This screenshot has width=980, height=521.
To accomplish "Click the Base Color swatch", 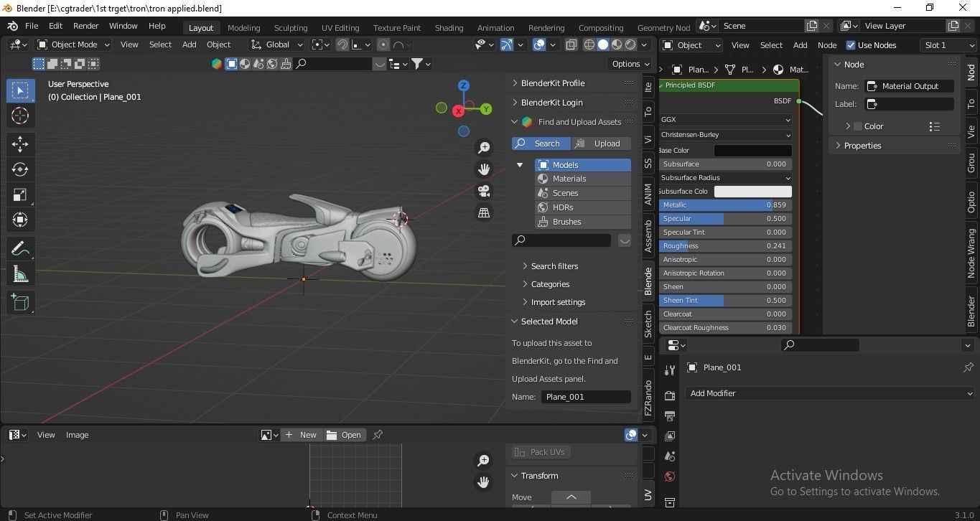I will pos(752,151).
